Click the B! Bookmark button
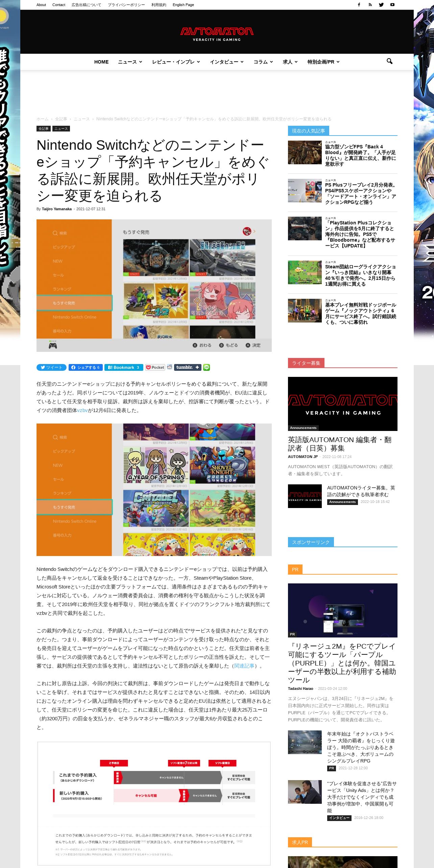Image resolution: width=434 pixels, height=868 pixels. 124,367
